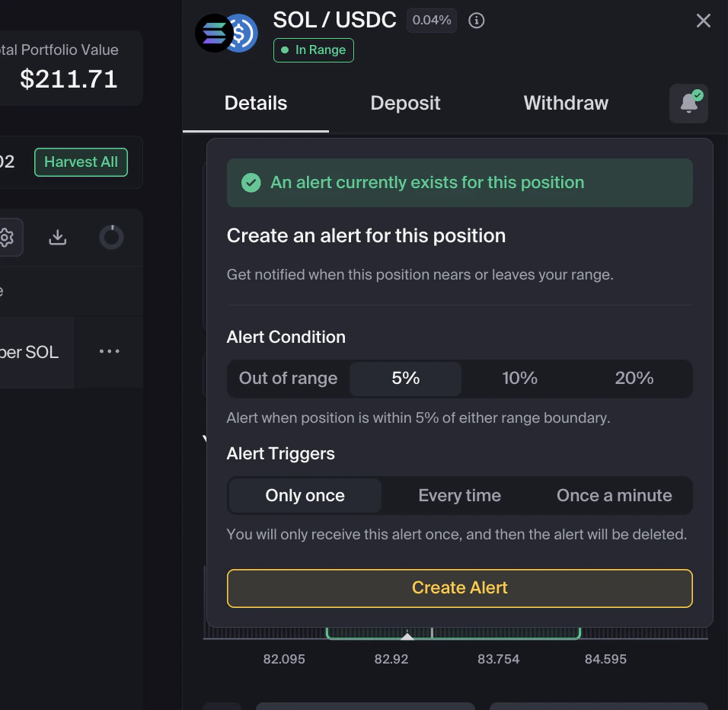Screen dimensions: 728x710
Task: Close the SOL / USDC position panel
Action: point(704,21)
